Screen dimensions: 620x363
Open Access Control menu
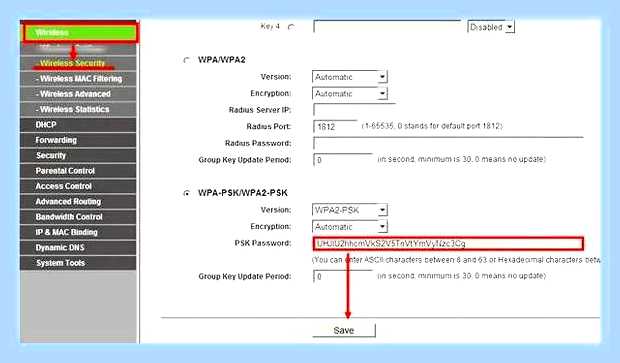coord(78,186)
